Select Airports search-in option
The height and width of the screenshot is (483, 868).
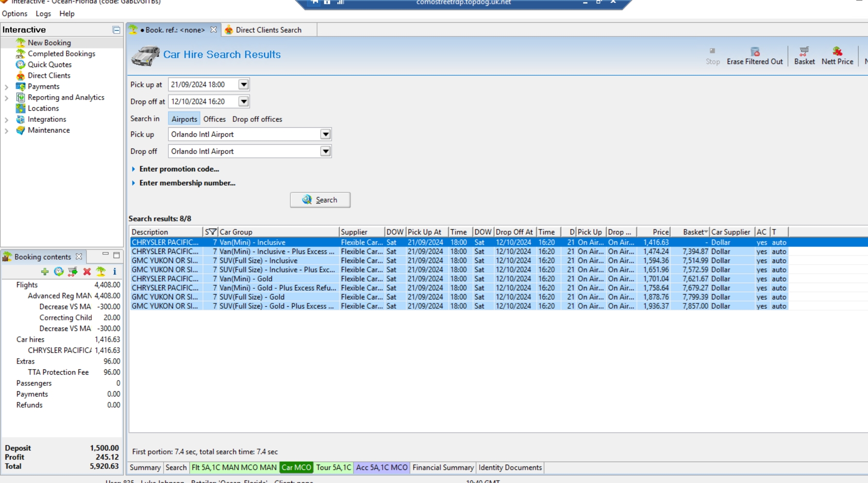184,119
